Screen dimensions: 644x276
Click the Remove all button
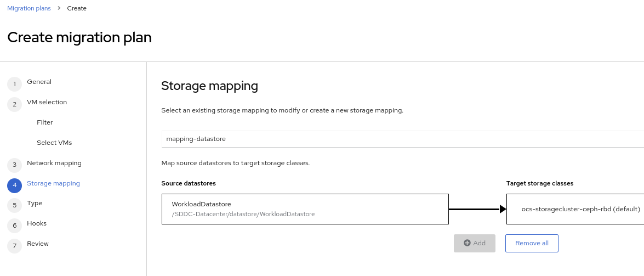(532, 243)
